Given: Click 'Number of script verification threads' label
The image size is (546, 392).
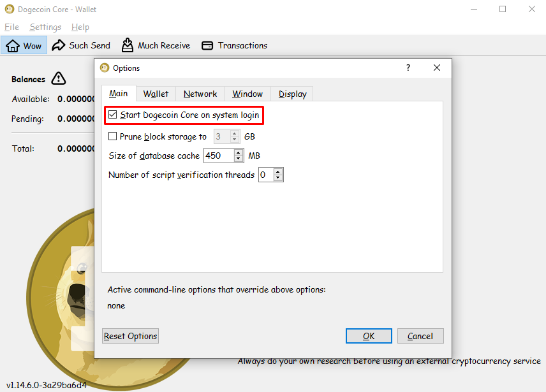Looking at the screenshot, I should (x=181, y=175).
